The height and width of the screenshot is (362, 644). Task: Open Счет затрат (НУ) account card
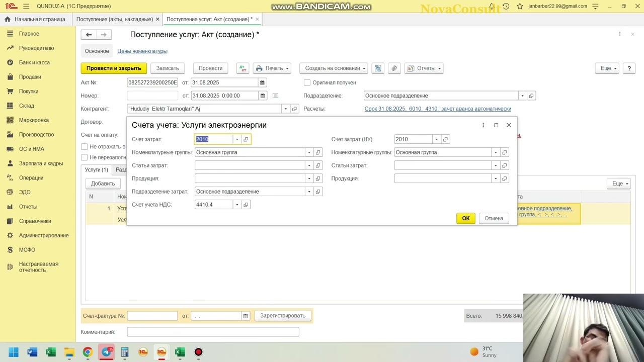pos(445,139)
